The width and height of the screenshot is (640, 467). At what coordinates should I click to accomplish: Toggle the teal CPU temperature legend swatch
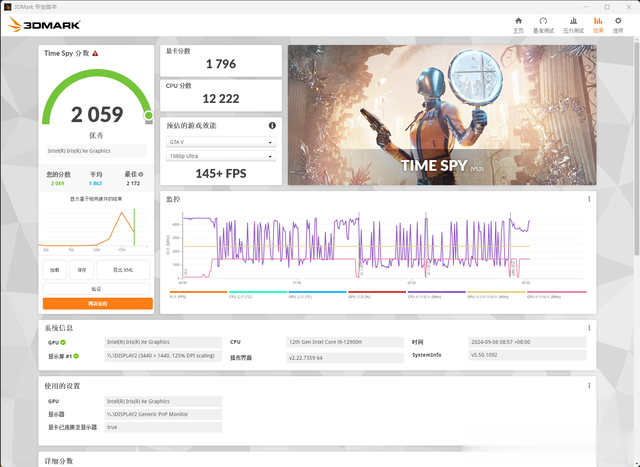(x=258, y=292)
